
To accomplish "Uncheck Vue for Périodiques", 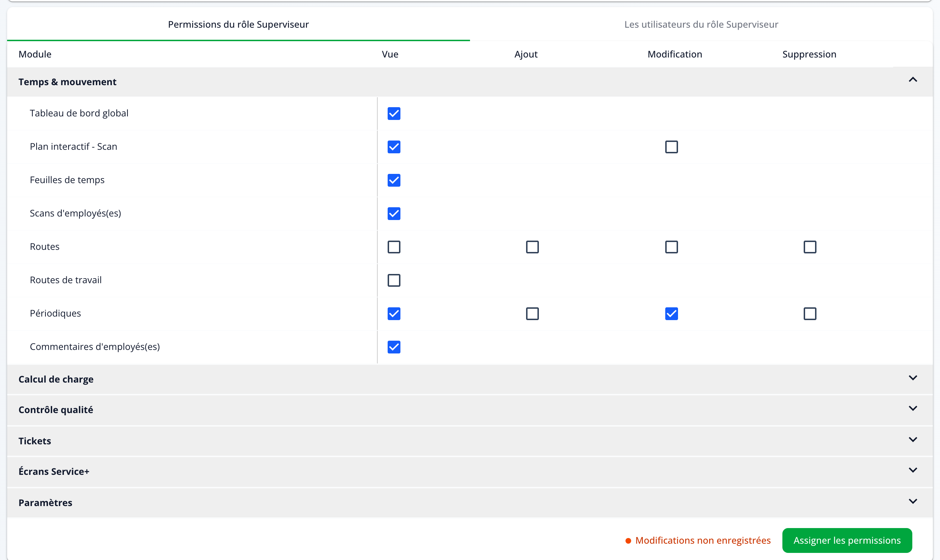I will click(x=394, y=314).
